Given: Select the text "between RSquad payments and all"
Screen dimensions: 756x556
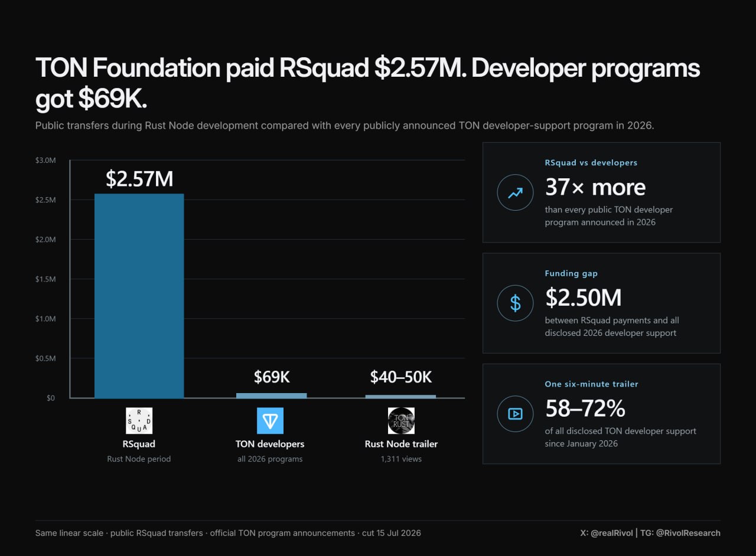Looking at the screenshot, I should (x=612, y=320).
